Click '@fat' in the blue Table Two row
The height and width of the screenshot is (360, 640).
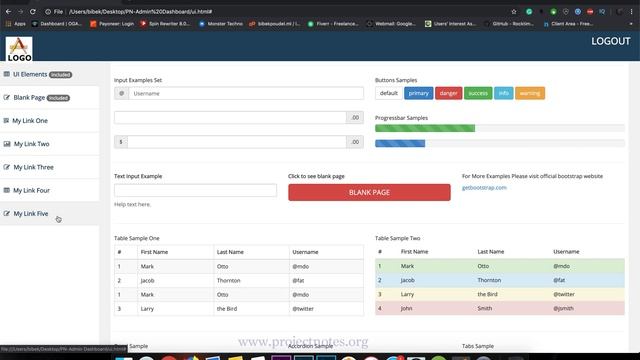pyautogui.click(x=559, y=280)
